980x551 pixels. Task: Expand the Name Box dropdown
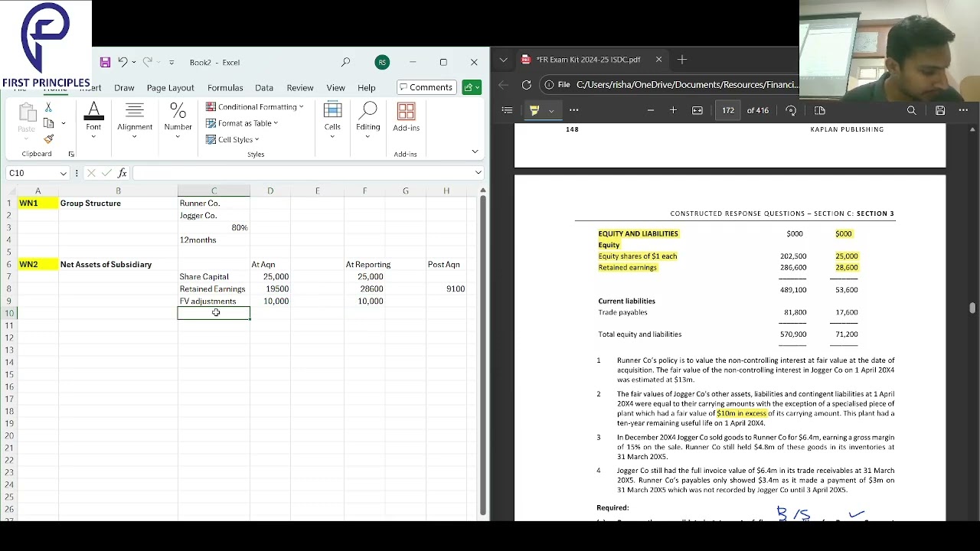[x=64, y=173]
